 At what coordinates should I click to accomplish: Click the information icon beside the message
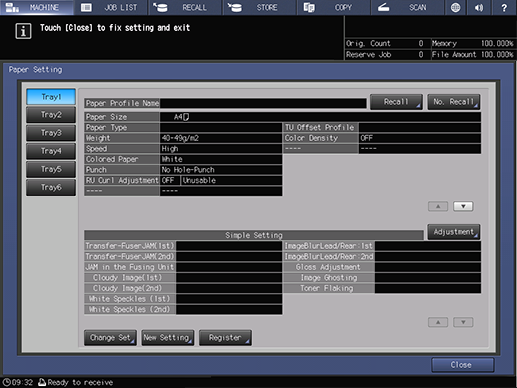tap(23, 31)
